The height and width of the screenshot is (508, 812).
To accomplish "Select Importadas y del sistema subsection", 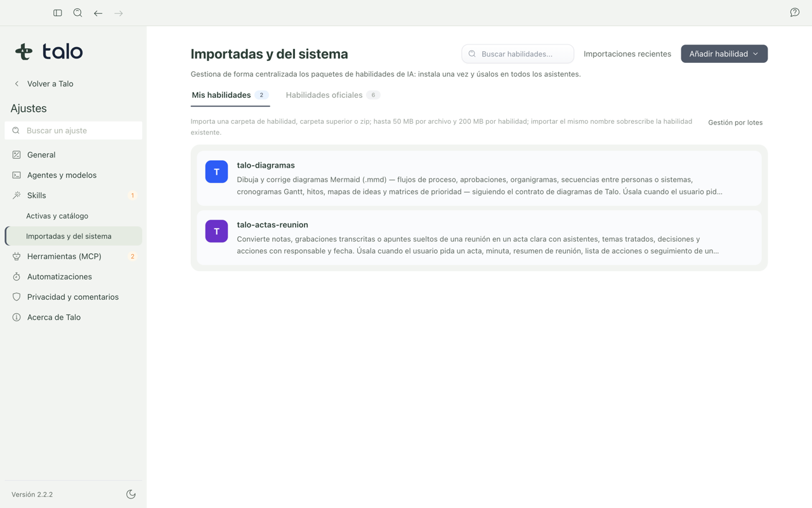I will 74,236.
